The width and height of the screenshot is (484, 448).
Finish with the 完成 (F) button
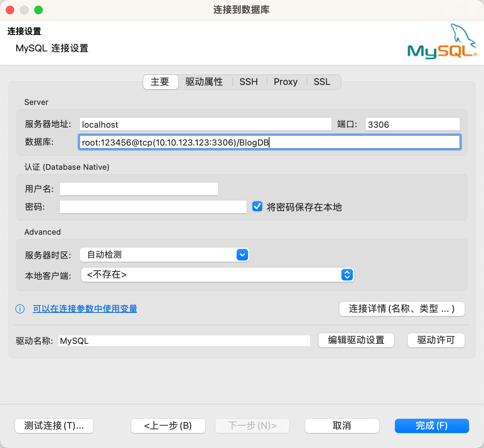tap(432, 426)
